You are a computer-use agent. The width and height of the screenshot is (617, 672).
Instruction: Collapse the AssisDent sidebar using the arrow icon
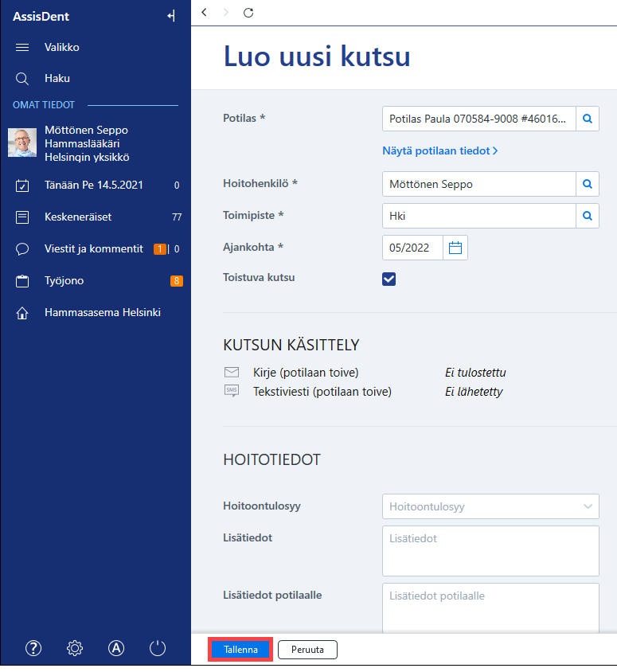[x=171, y=16]
